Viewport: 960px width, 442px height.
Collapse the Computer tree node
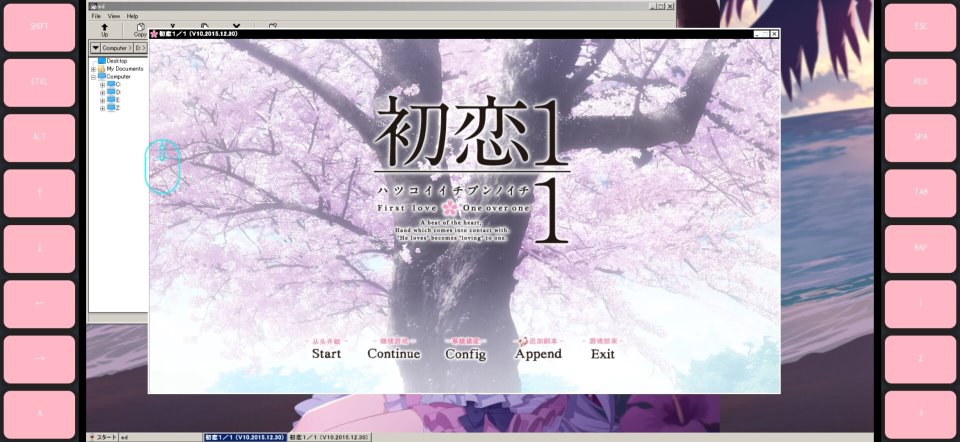tap(93, 77)
